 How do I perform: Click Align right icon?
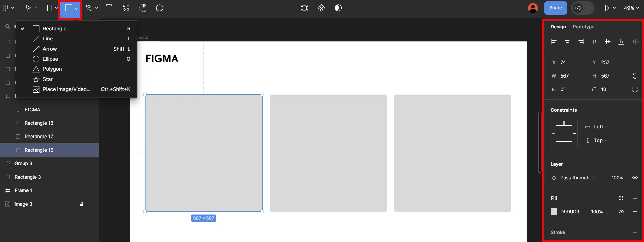(581, 42)
